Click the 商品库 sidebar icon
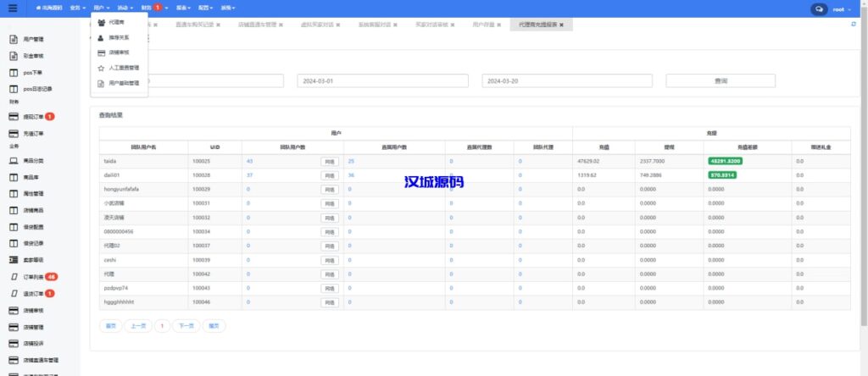 click(x=14, y=178)
